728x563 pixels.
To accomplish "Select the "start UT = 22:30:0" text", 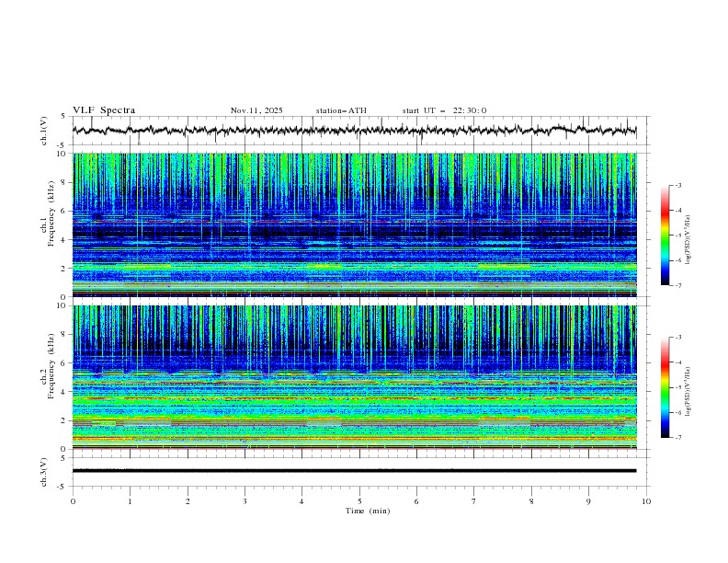I will (444, 110).
